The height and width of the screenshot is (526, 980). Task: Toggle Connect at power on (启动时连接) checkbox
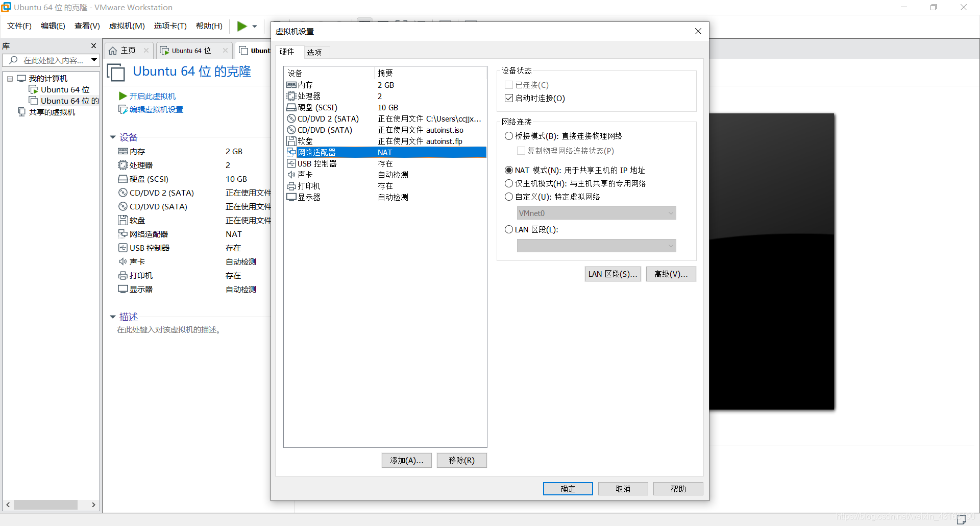click(x=509, y=98)
